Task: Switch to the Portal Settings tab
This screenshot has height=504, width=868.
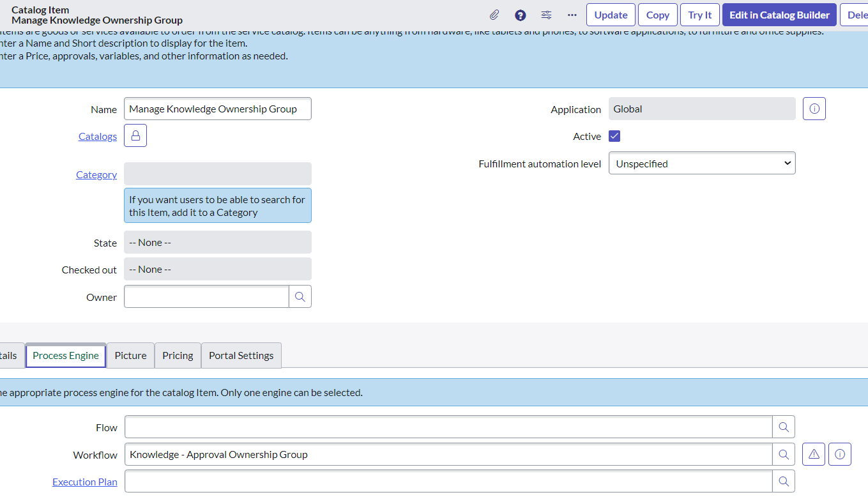Action: [x=241, y=355]
